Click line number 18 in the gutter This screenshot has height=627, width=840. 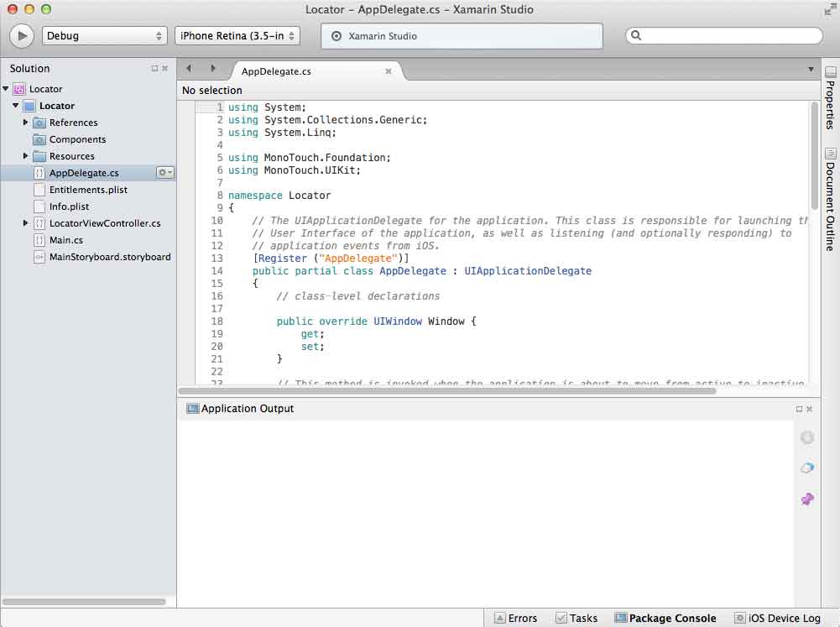pos(217,321)
